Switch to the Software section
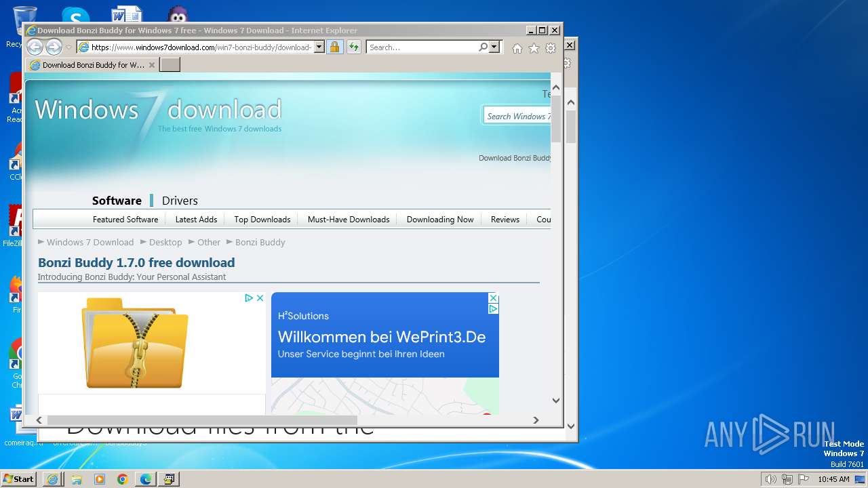Viewport: 868px width, 488px height. click(117, 201)
